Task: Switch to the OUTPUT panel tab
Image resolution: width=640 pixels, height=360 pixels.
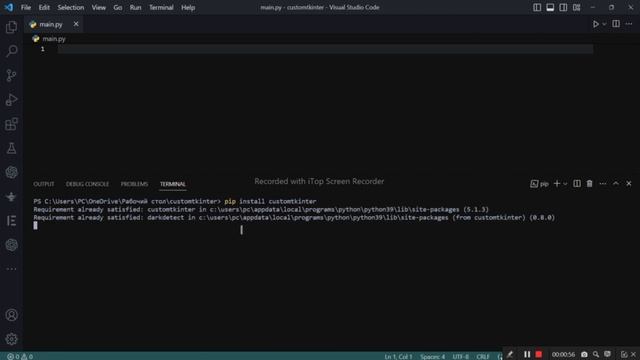Action: pyautogui.click(x=44, y=184)
